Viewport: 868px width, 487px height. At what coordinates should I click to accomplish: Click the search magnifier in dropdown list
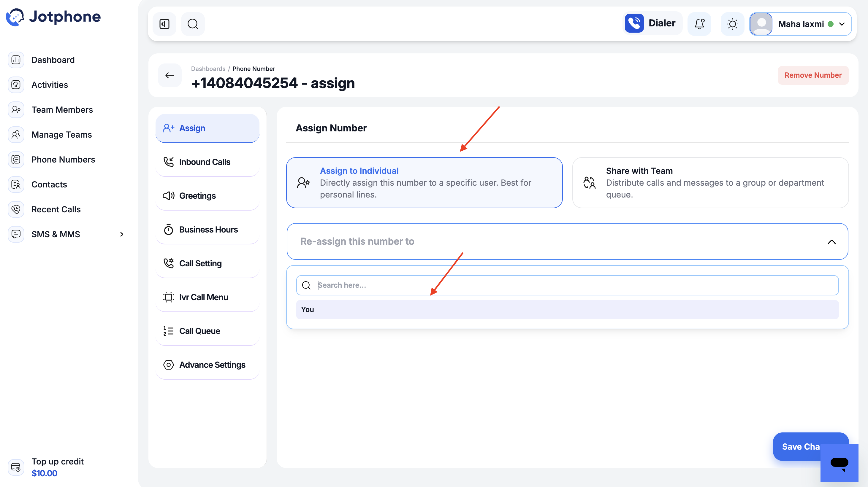pos(306,285)
